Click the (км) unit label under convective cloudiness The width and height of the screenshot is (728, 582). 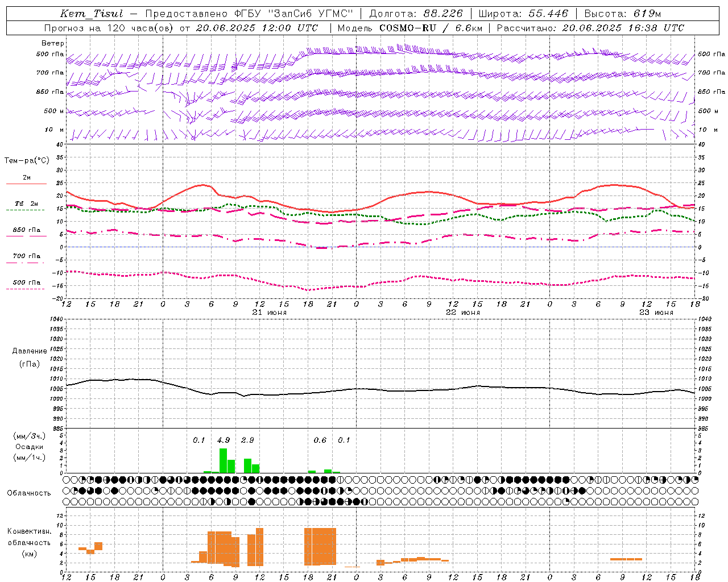[30, 554]
